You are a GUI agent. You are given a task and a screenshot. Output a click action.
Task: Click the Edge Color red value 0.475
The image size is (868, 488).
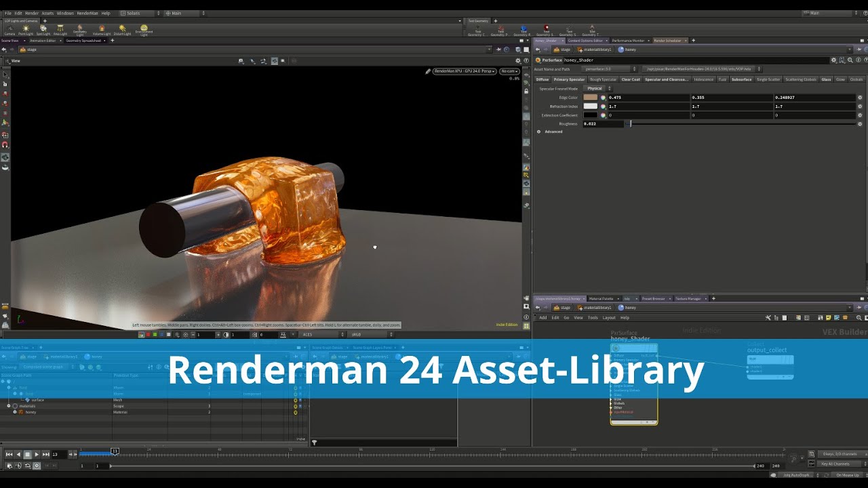click(x=648, y=98)
